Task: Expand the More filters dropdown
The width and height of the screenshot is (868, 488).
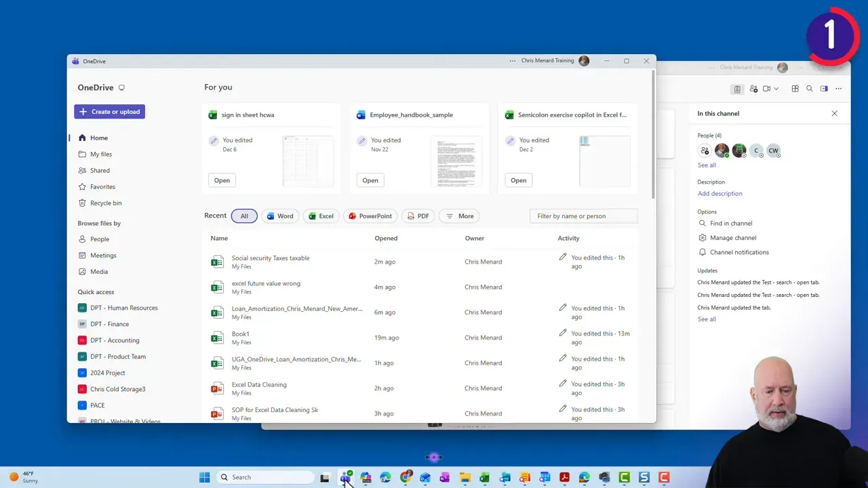Action: pos(459,216)
